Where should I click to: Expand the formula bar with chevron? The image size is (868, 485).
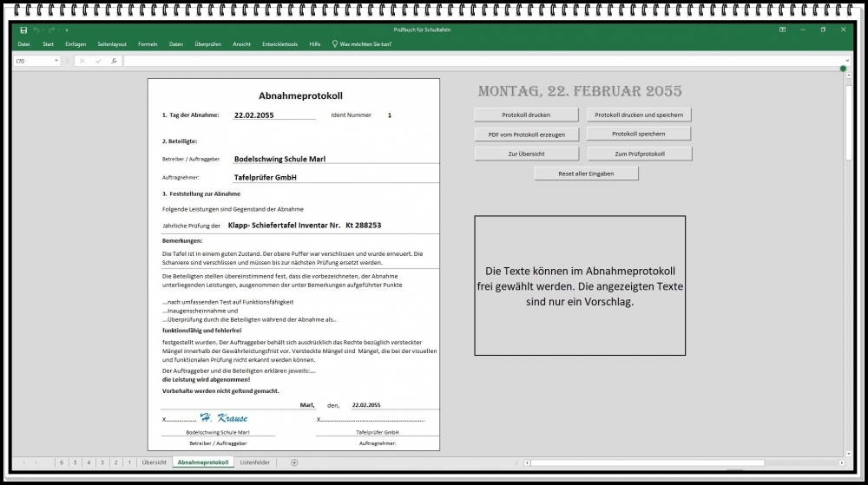848,61
